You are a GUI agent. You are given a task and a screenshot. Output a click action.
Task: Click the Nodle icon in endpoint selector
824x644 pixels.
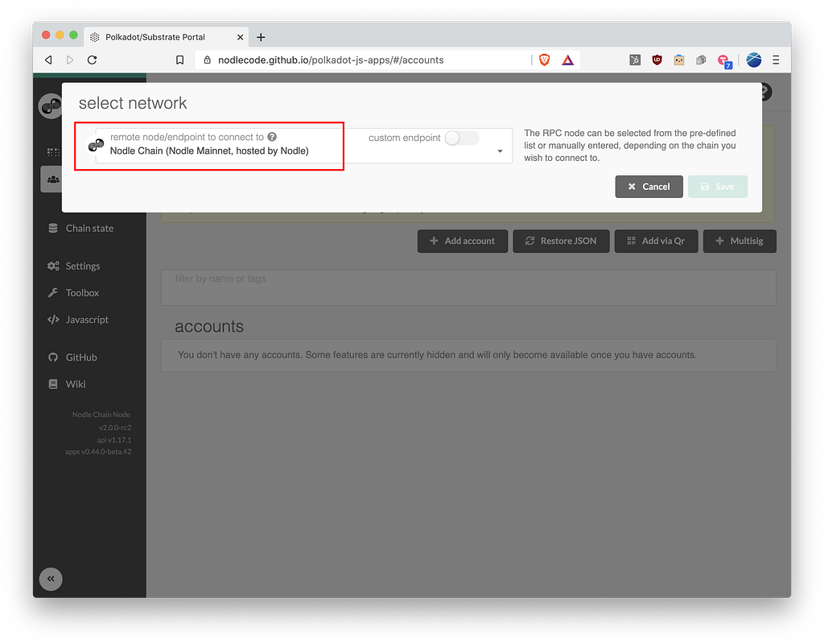[97, 145]
